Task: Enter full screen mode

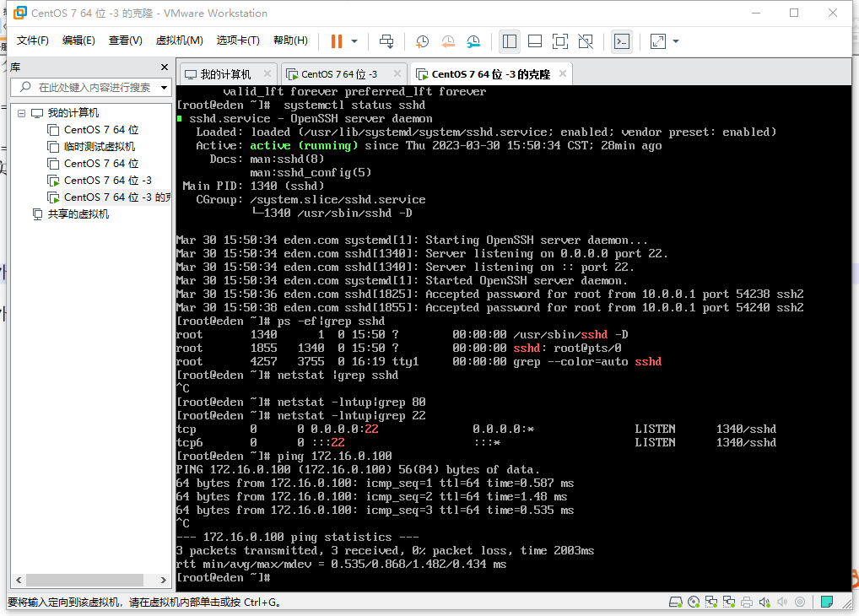Action: point(560,41)
